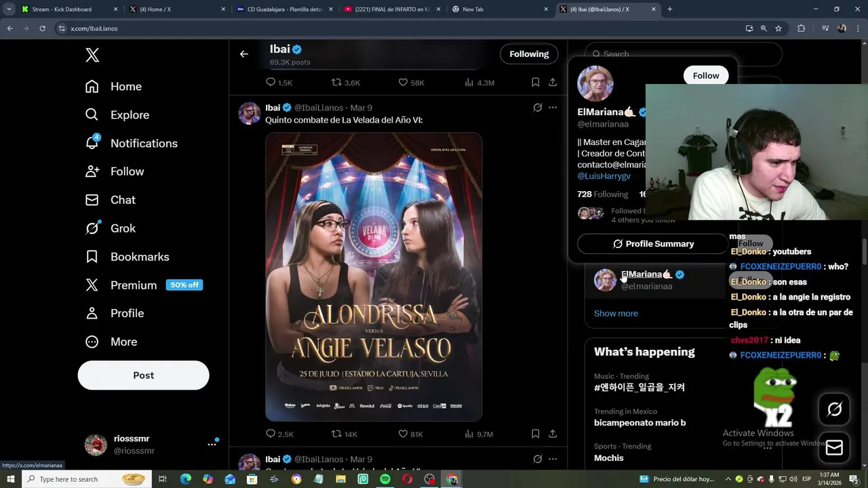This screenshot has width=868, height=488.
Task: Switch to FINAL de INFARTO YouTube tab
Action: (x=393, y=9)
